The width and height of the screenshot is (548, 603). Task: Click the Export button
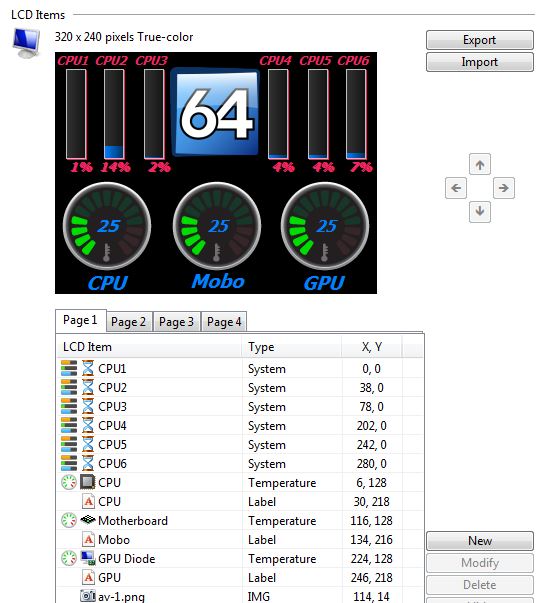[x=480, y=40]
